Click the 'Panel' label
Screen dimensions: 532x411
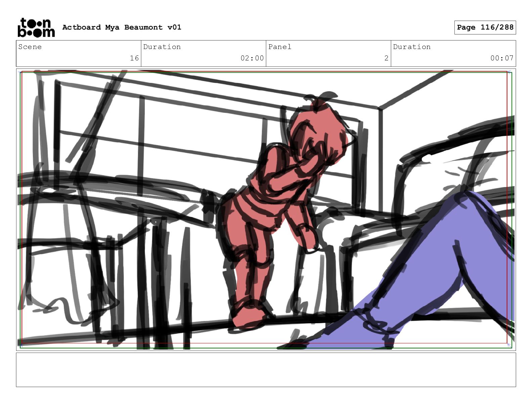(280, 47)
